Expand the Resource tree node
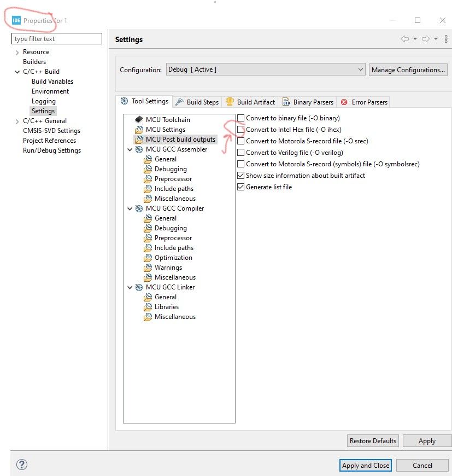452x476 pixels. click(x=17, y=52)
